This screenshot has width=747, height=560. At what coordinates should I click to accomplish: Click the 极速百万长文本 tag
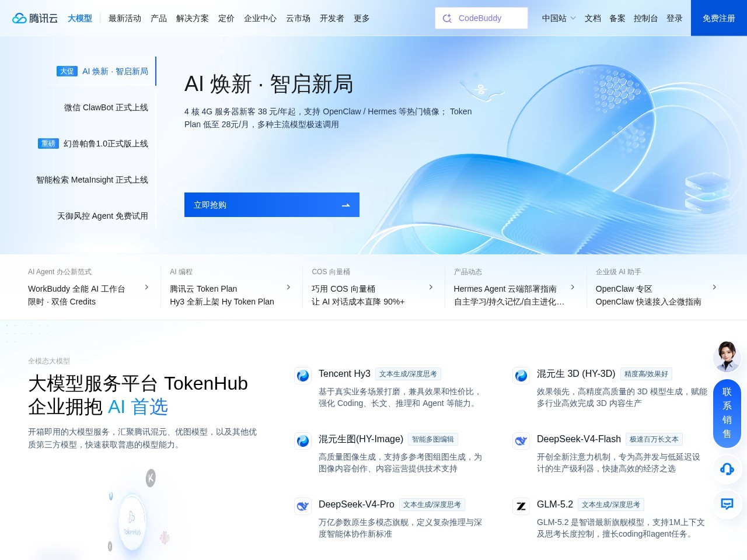654,439
